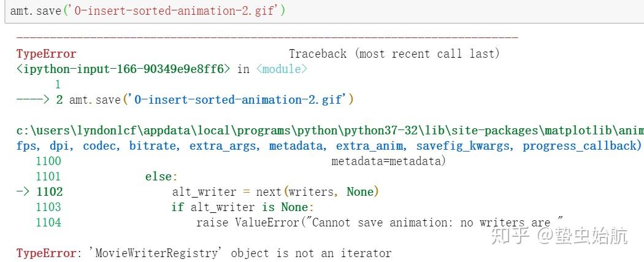The image size is (644, 262).
Task: Click the 'metadata=metadata)' code text
Action: pos(388,161)
